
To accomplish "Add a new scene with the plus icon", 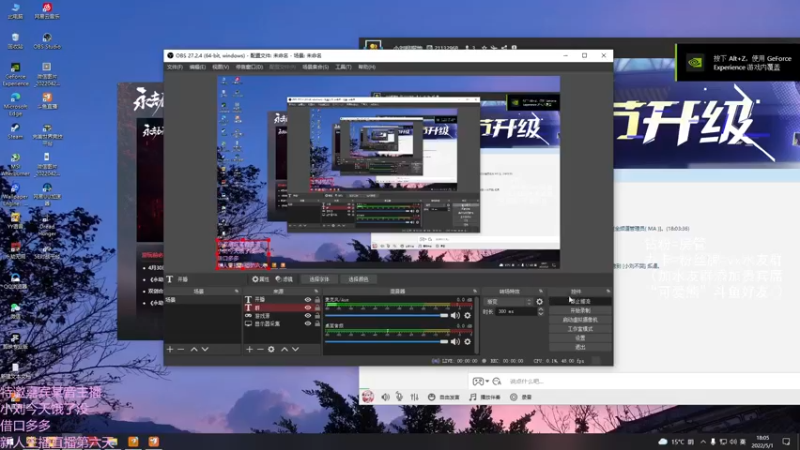I will point(170,349).
